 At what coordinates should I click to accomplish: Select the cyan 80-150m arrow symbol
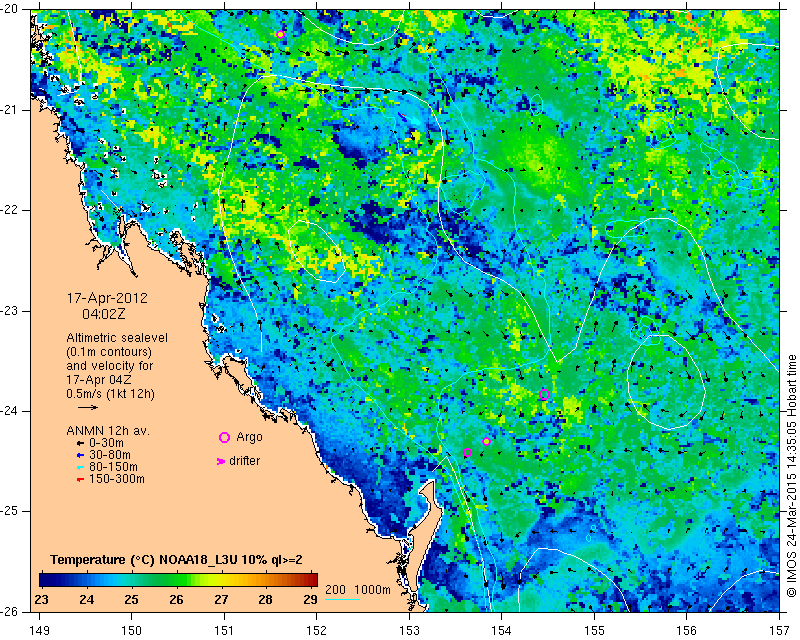(80, 467)
